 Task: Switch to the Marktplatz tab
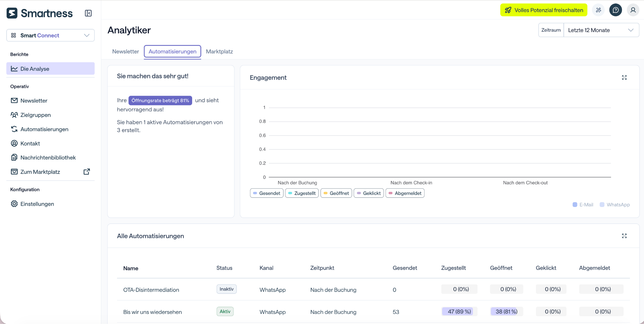(219, 52)
